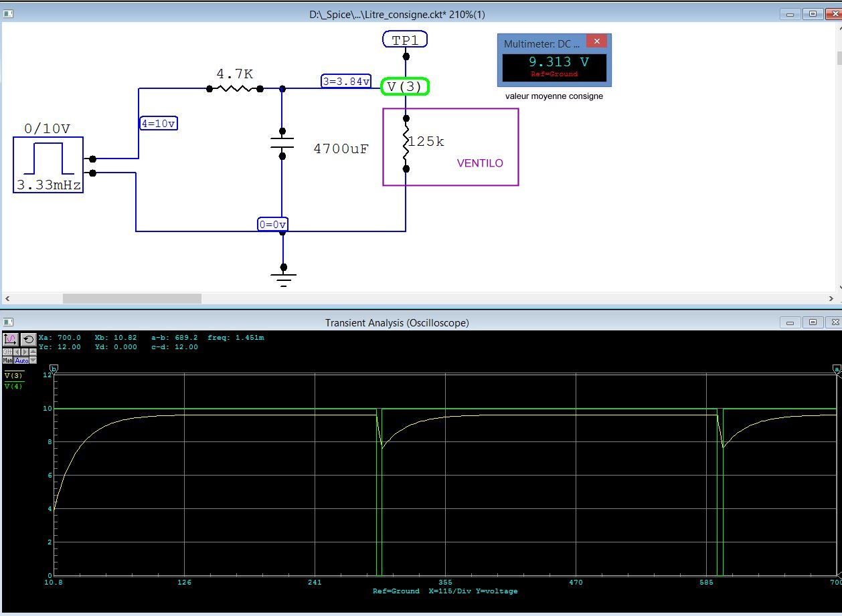
Task: Close the Multimeter DC window
Action: [596, 41]
